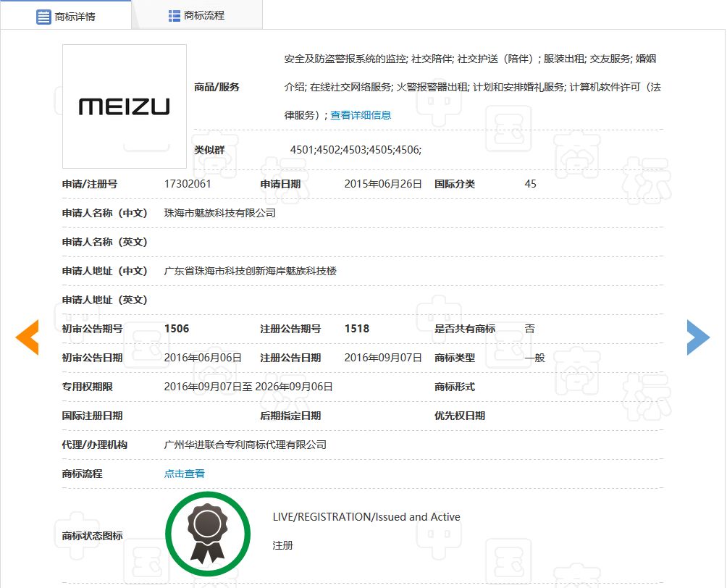Select applicant address 广东省珠海市科技创新海岸魅族科技楼
This screenshot has height=588, width=727.
pos(251,271)
